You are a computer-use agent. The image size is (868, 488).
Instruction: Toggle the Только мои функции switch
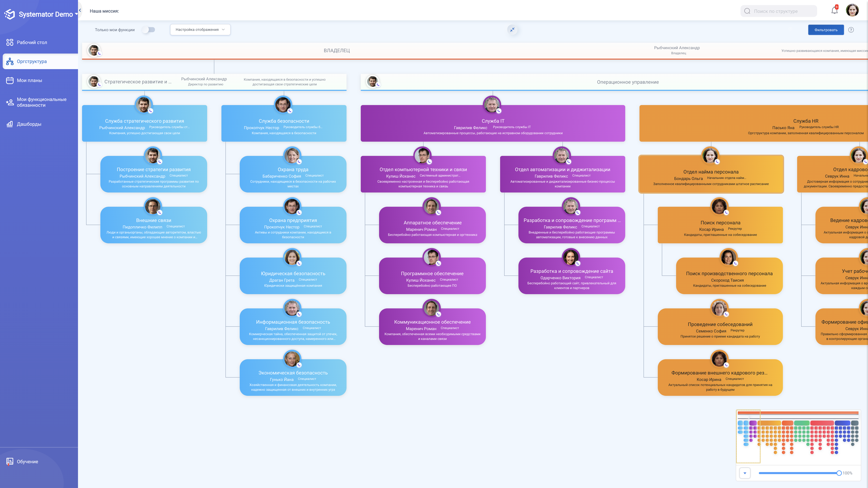148,30
